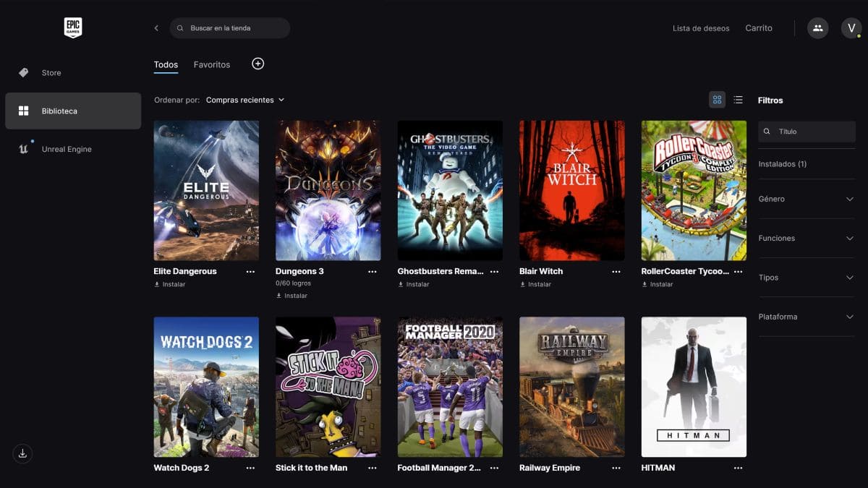Open the Dungeons 3 cover art
Viewport: 868px width, 488px height.
(328, 190)
